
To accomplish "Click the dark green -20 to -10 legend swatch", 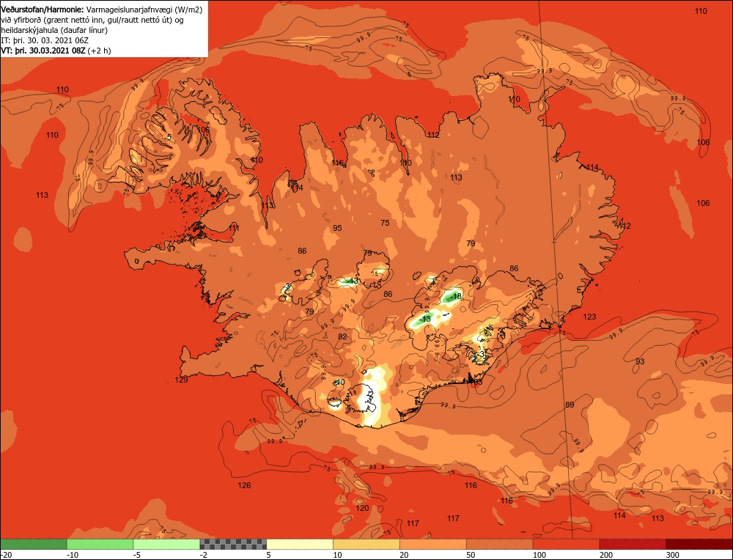I will (x=34, y=544).
